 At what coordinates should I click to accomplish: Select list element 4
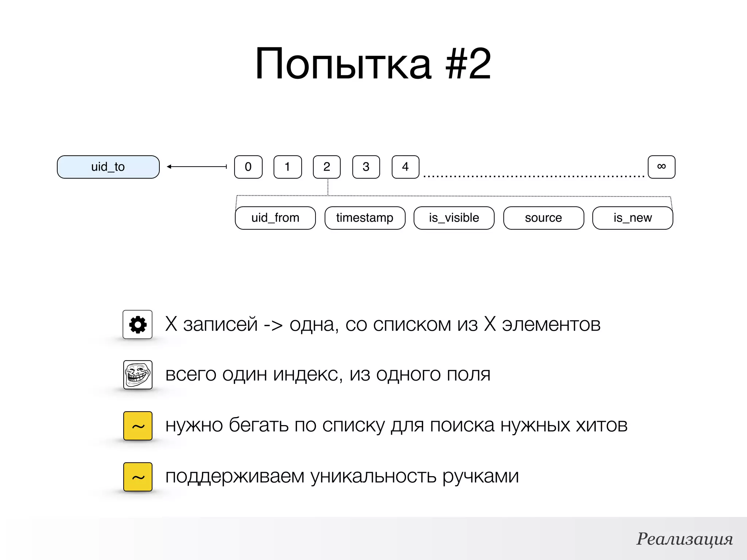click(x=406, y=167)
